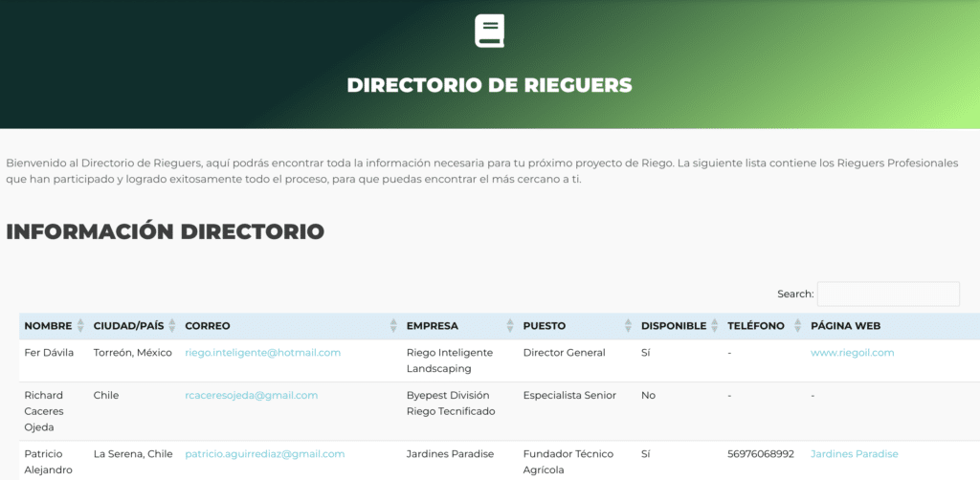Visit www.riegoil.com website link
The width and height of the screenshot is (980, 480).
click(x=852, y=353)
